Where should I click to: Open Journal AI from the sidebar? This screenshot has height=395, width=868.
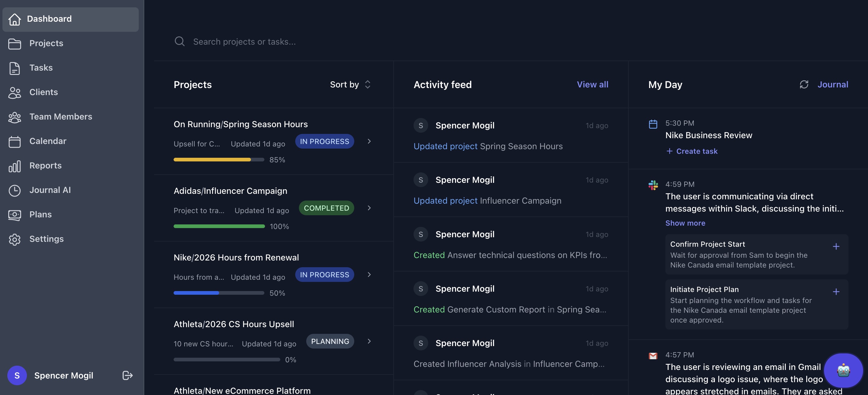point(50,190)
